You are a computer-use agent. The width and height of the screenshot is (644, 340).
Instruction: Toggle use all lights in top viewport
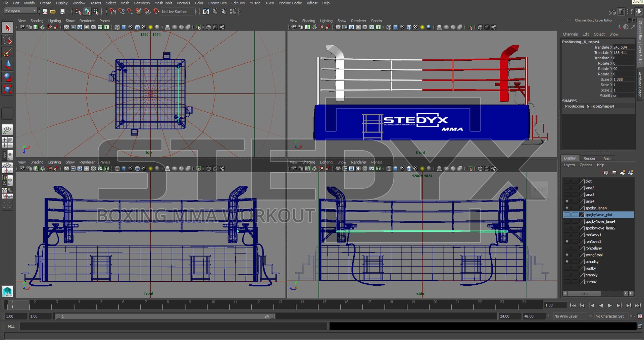(x=151, y=27)
